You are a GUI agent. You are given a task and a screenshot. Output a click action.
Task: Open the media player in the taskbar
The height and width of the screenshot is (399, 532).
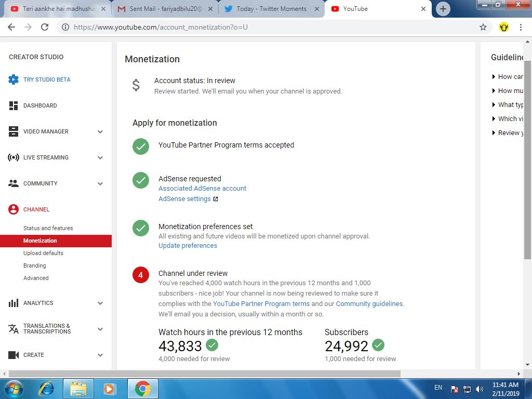tap(110, 389)
